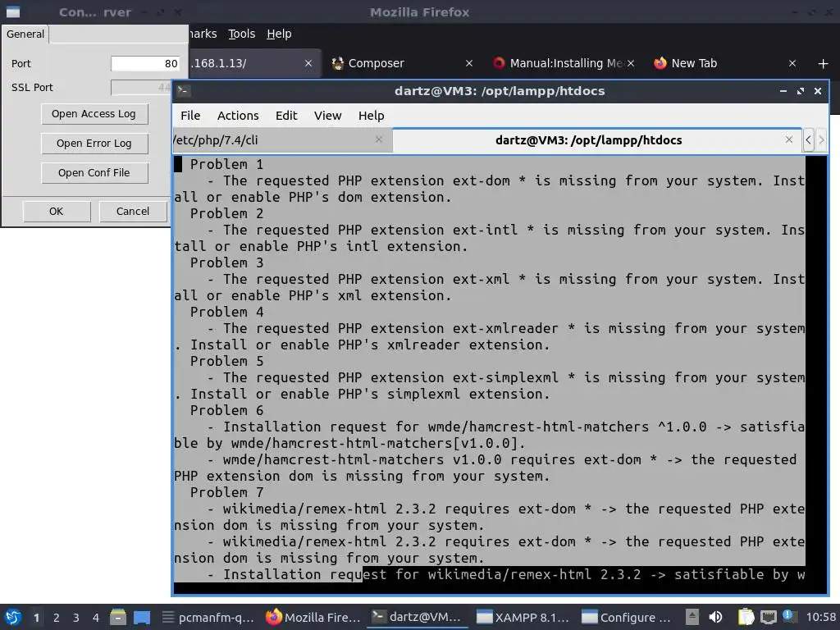Open the Actions menu in the terminal
Viewport: 840px width, 630px height.
coord(238,116)
